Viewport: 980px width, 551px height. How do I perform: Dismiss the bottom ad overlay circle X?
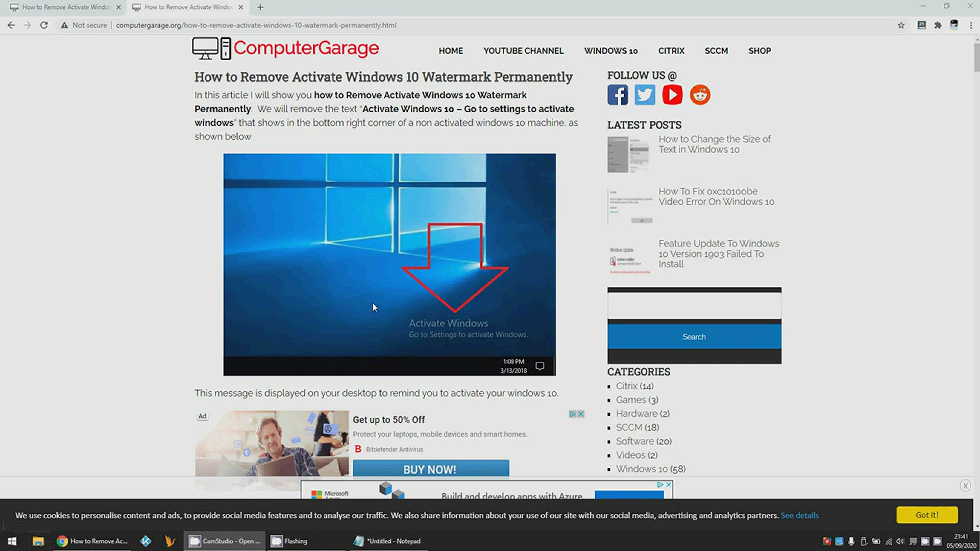965,486
